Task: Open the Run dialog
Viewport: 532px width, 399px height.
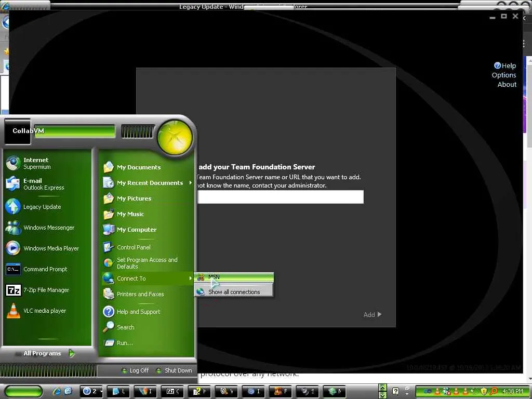Action: pos(147,343)
